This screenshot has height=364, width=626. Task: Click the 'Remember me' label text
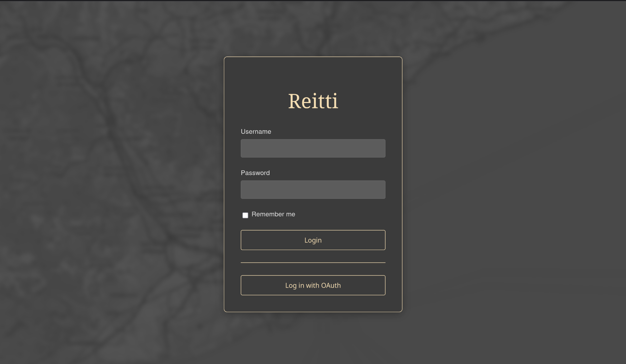[273, 214]
